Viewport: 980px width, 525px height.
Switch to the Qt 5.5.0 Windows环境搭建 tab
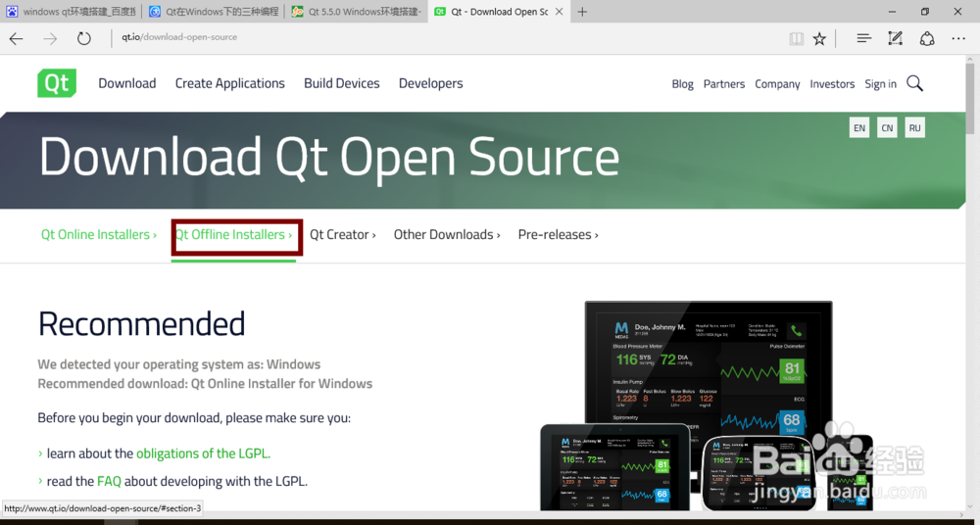pyautogui.click(x=357, y=11)
